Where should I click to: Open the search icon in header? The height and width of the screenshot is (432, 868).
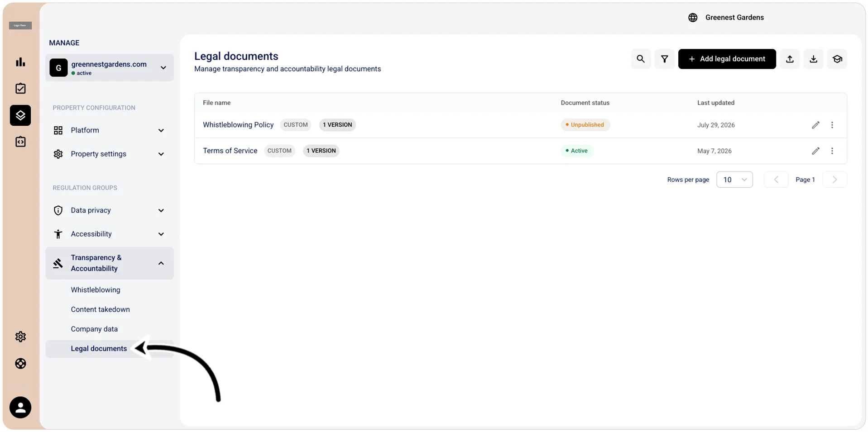640,59
